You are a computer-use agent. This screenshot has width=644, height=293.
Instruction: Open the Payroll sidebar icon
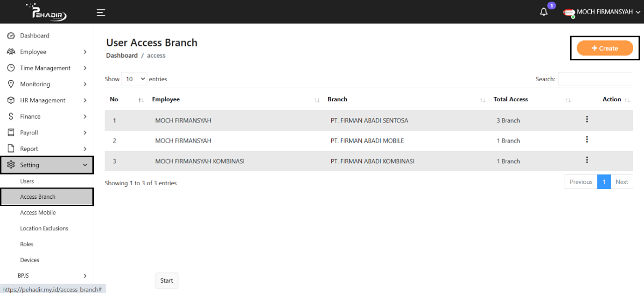(10, 133)
